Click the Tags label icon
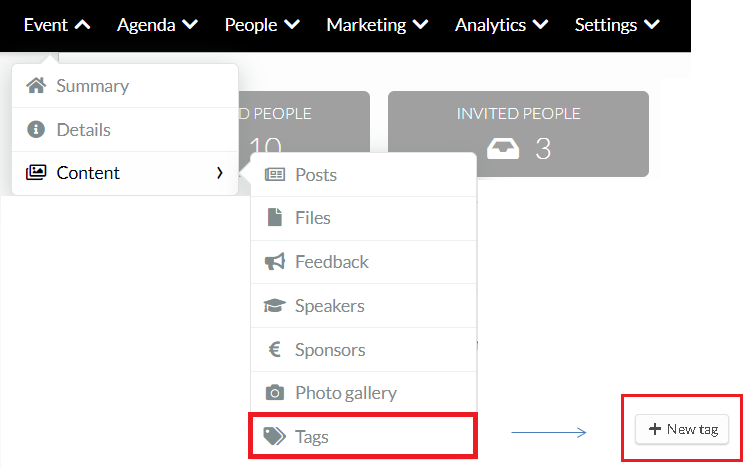751x469 pixels. tap(274, 436)
